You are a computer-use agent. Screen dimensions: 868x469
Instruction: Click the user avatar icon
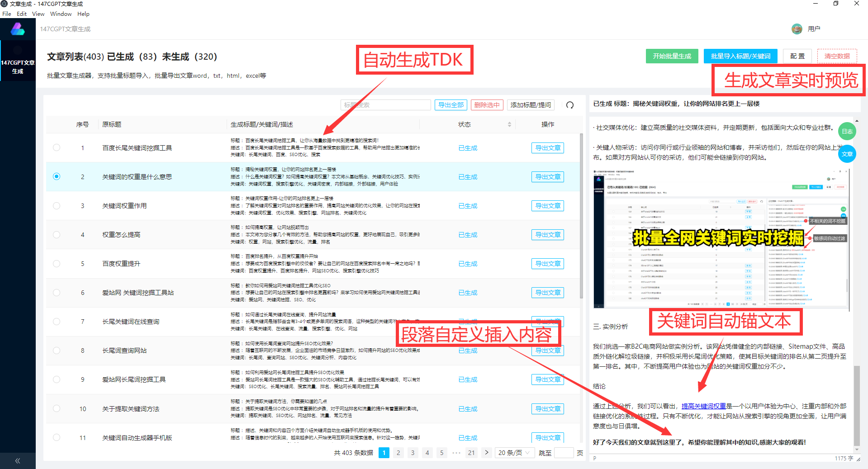[x=797, y=29]
